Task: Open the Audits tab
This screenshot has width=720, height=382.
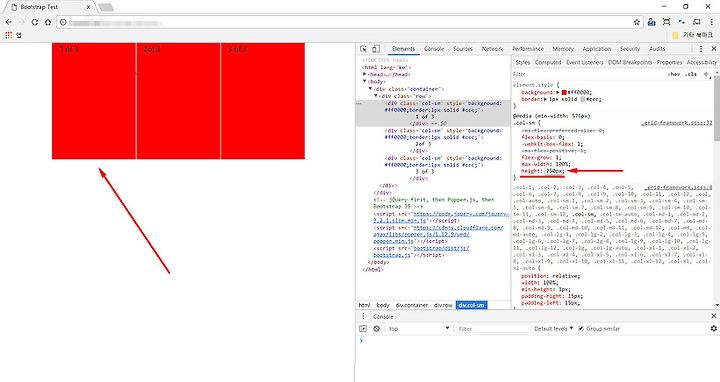Action: tap(657, 49)
